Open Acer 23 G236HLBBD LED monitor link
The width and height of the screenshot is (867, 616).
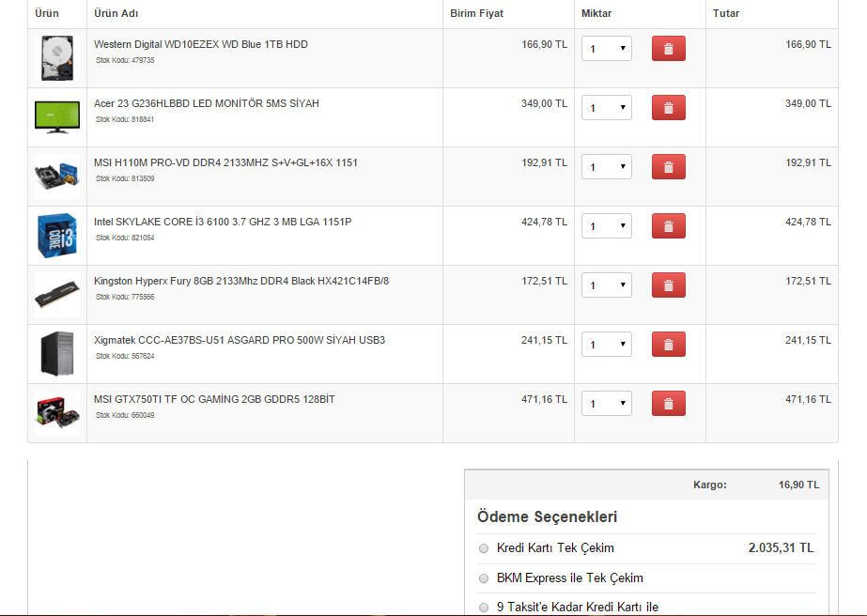coord(207,103)
